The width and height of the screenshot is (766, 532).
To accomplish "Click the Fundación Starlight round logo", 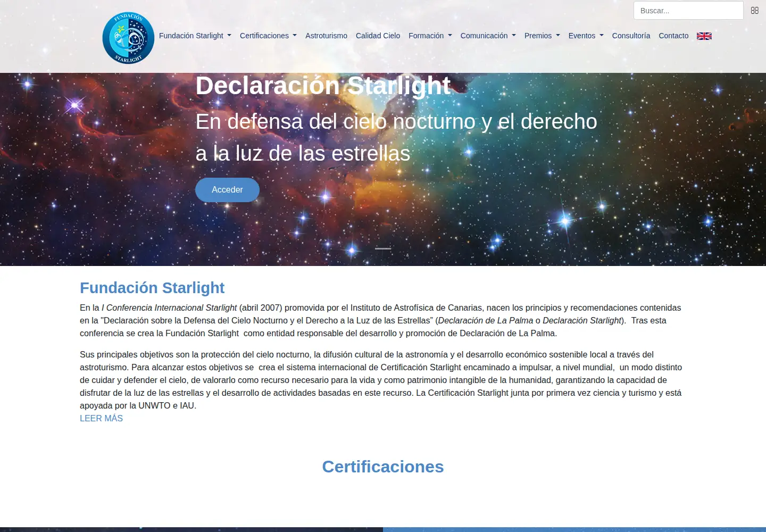I will [x=128, y=38].
